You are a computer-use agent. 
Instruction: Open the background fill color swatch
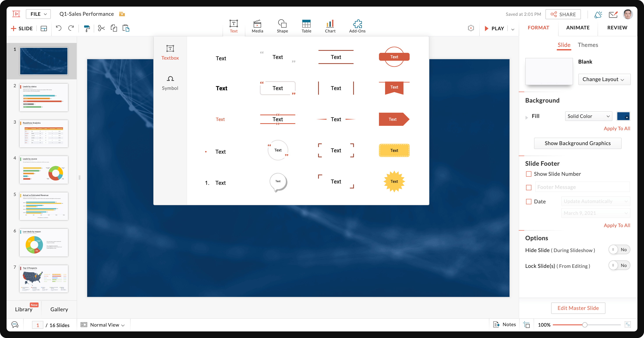point(623,116)
